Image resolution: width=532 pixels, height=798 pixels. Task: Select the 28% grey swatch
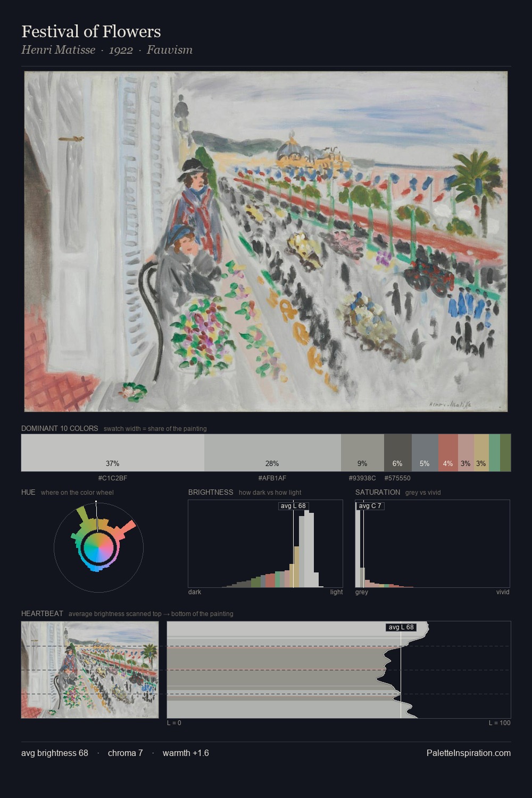(272, 453)
